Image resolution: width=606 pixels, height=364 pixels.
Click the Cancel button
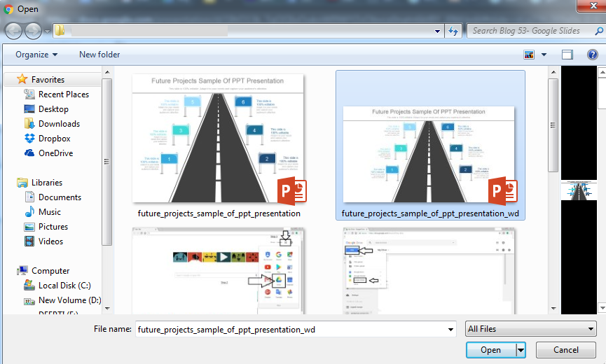[x=566, y=350]
